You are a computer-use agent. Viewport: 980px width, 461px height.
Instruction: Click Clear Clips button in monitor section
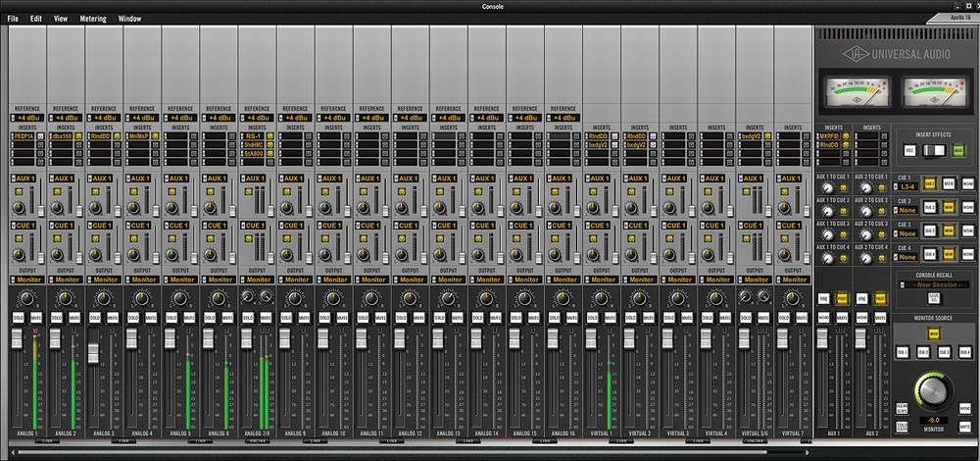tap(902, 409)
